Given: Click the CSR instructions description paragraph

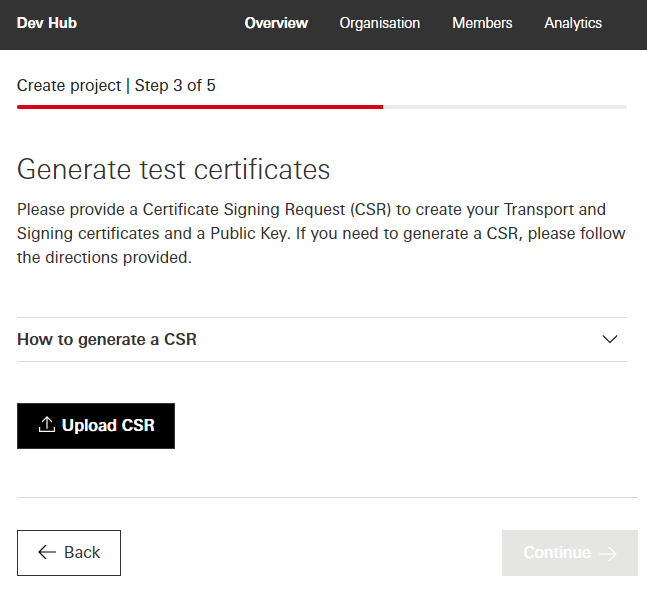Looking at the screenshot, I should click(321, 234).
